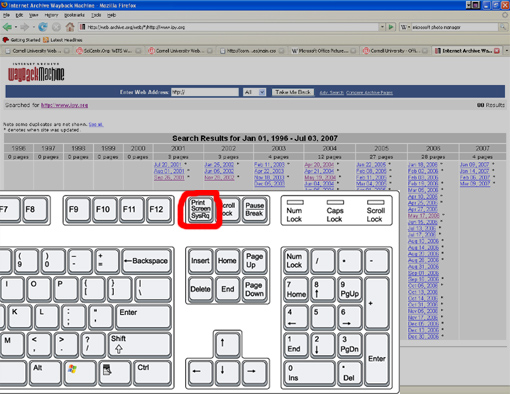The height and width of the screenshot is (394, 510).
Task: Switch to the Microsoft Office Picture tab
Action: (320, 51)
